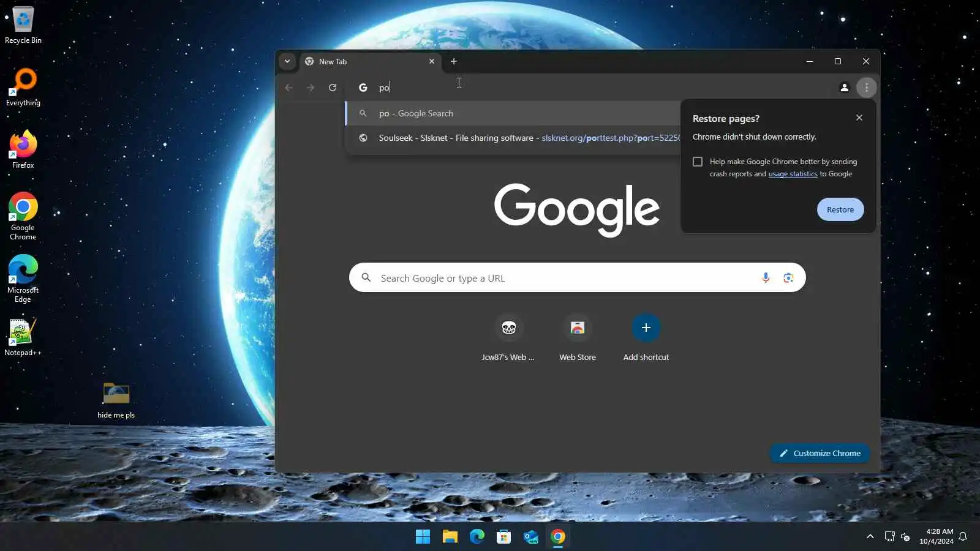This screenshot has height=551, width=980.
Task: Click the voice search microphone icon
Action: tap(766, 278)
